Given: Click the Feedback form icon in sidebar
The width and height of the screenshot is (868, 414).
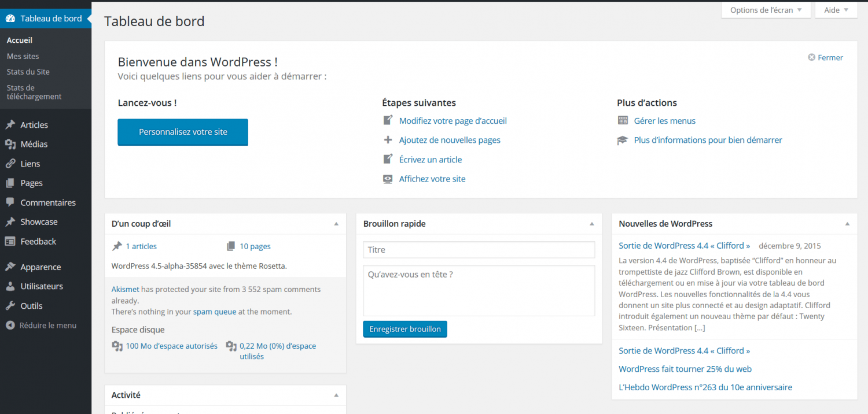Looking at the screenshot, I should (x=10, y=242).
